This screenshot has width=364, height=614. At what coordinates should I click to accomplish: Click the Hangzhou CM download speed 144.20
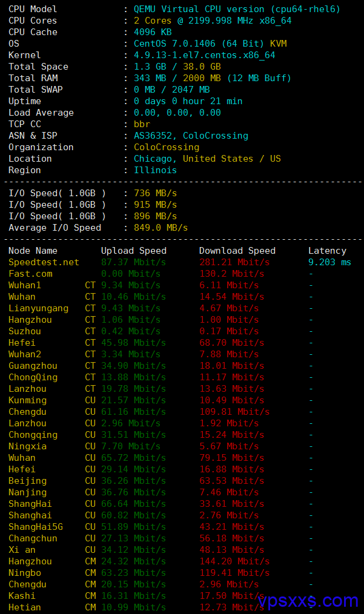(x=234, y=561)
